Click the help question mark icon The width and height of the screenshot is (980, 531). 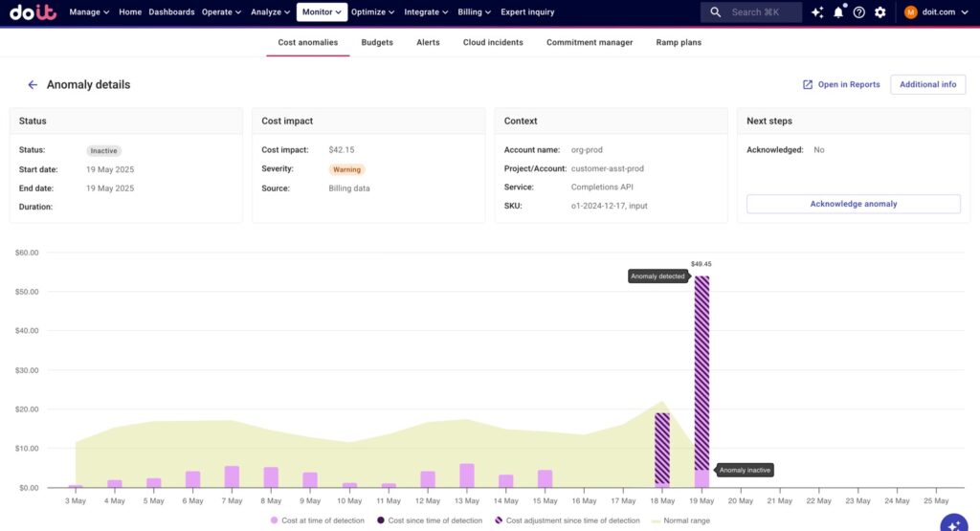859,12
